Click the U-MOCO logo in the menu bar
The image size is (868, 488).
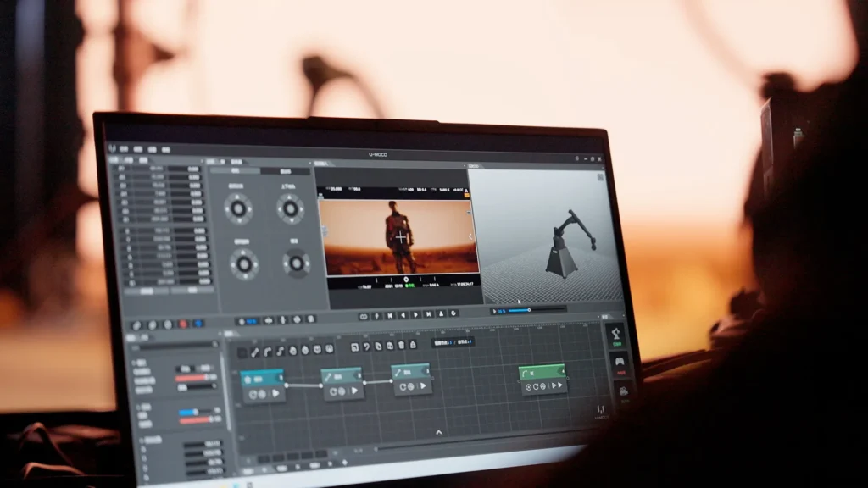(113, 148)
